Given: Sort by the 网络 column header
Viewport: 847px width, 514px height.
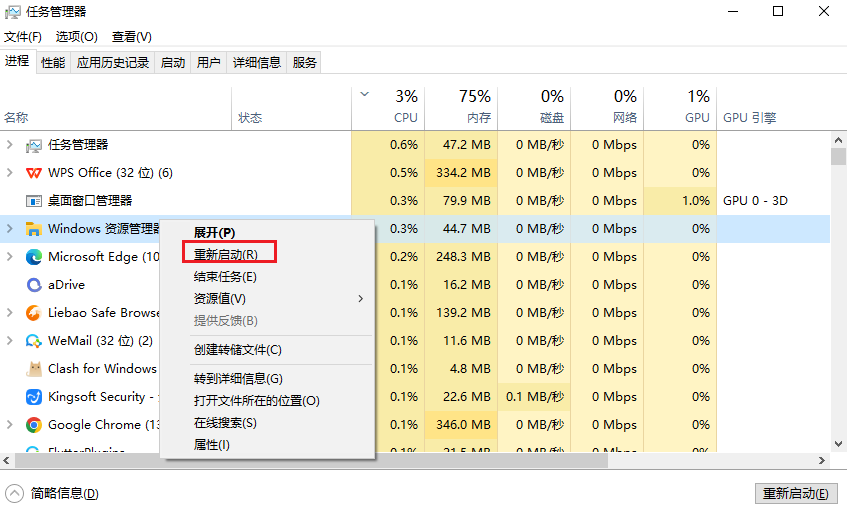Looking at the screenshot, I should [607, 109].
